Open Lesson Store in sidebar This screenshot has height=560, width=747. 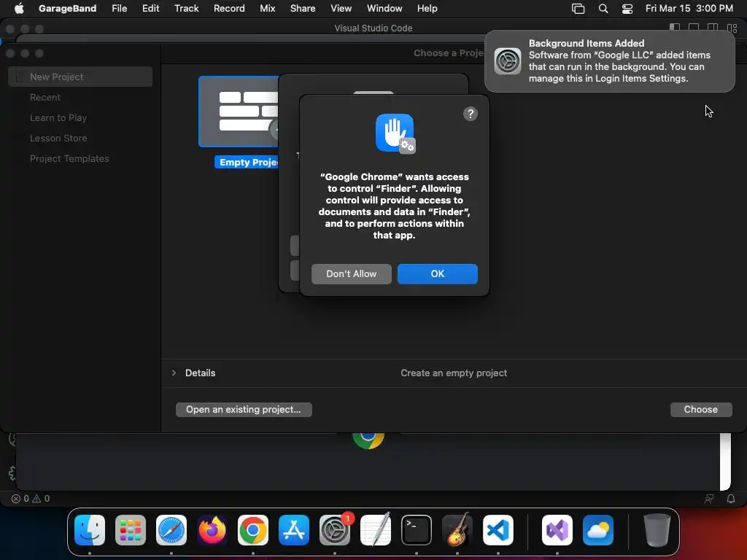click(x=58, y=138)
